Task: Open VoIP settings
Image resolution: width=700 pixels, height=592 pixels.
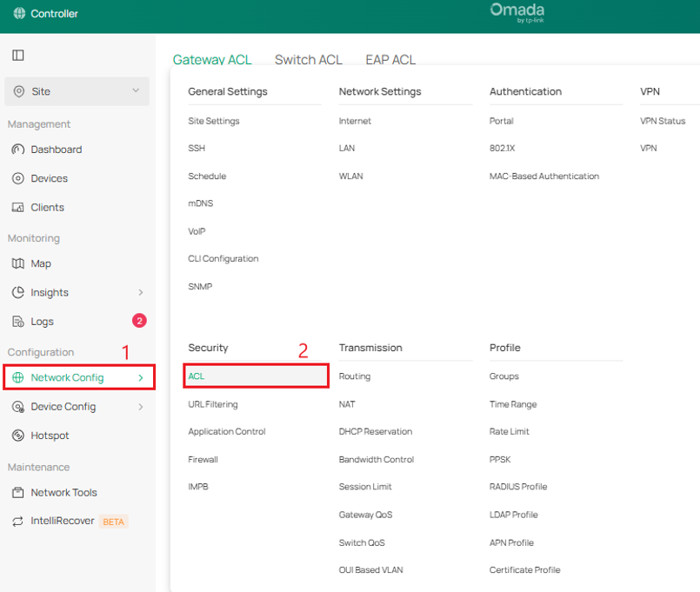Action: [x=197, y=232]
